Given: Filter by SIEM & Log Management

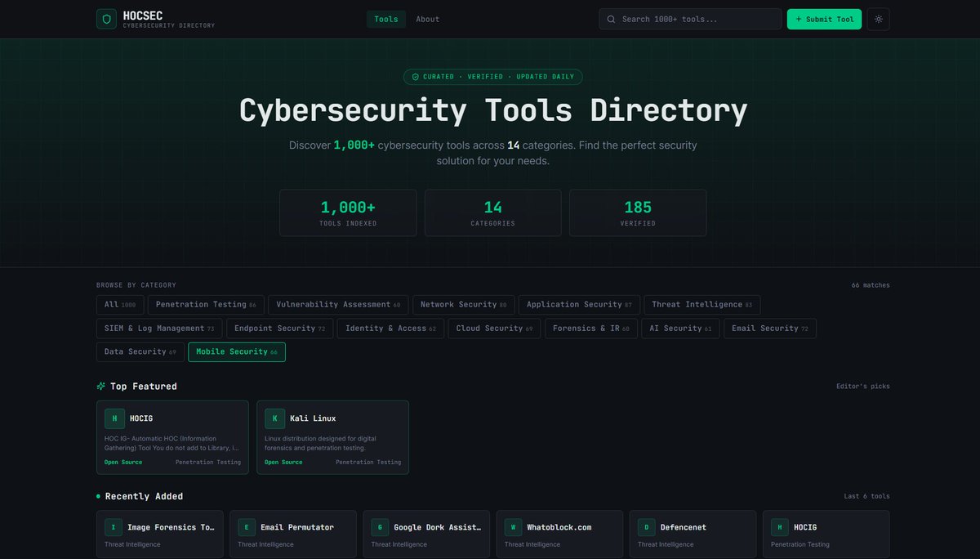Looking at the screenshot, I should point(159,329).
